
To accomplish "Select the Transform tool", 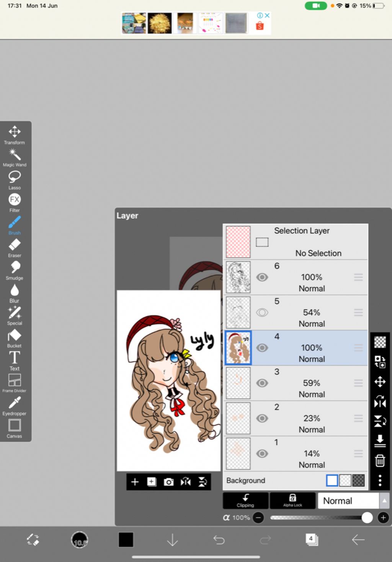I will click(x=15, y=135).
